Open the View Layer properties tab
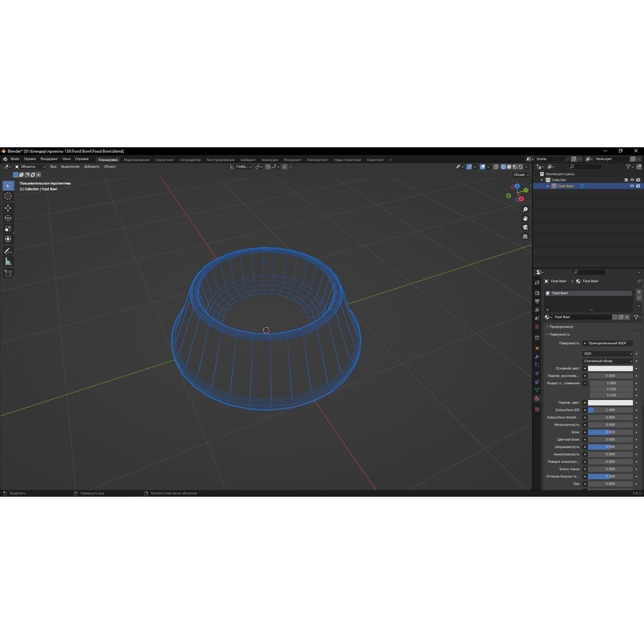 coord(537,310)
